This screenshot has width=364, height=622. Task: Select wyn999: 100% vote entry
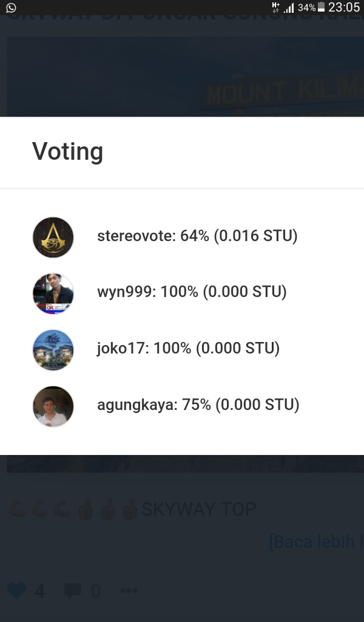pos(192,292)
